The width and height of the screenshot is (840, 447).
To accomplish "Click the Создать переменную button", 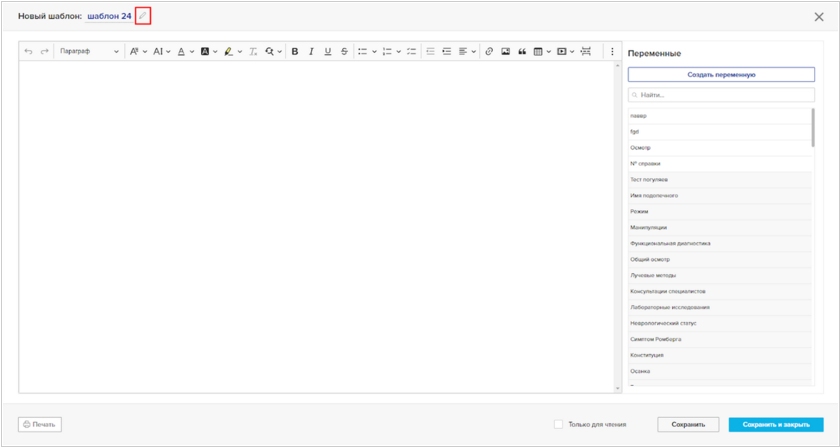I will pos(721,74).
